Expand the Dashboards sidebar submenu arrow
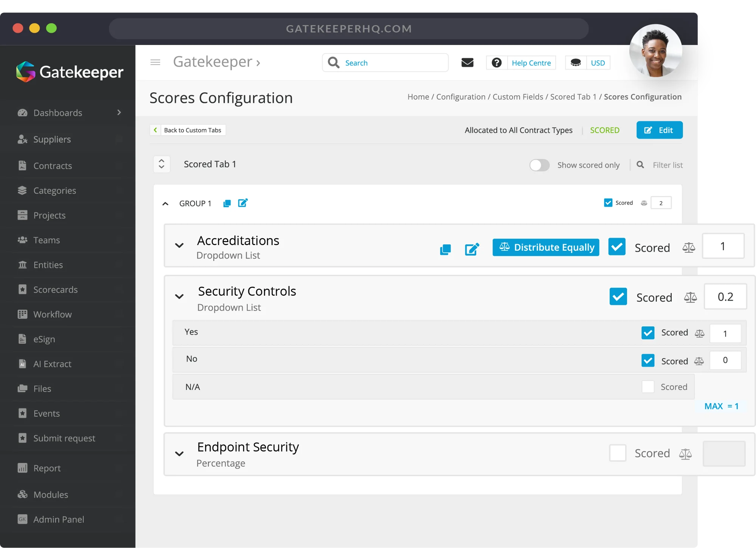This screenshot has height=548, width=756. [119, 113]
